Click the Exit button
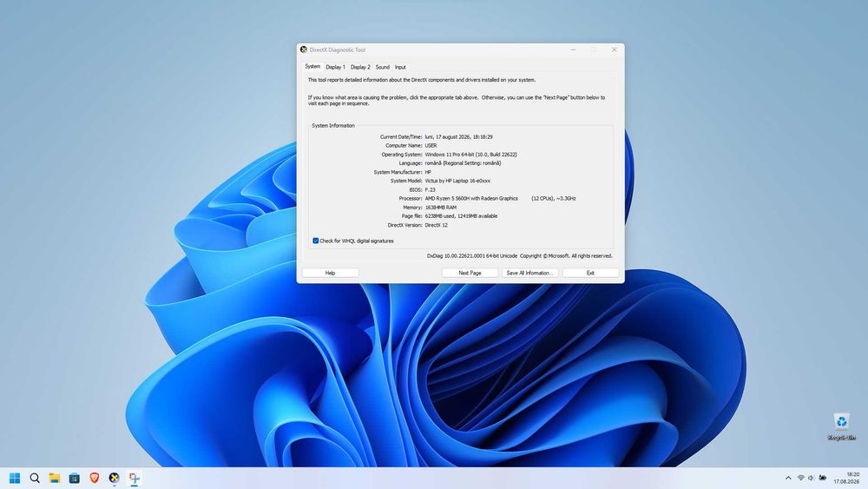 590,273
